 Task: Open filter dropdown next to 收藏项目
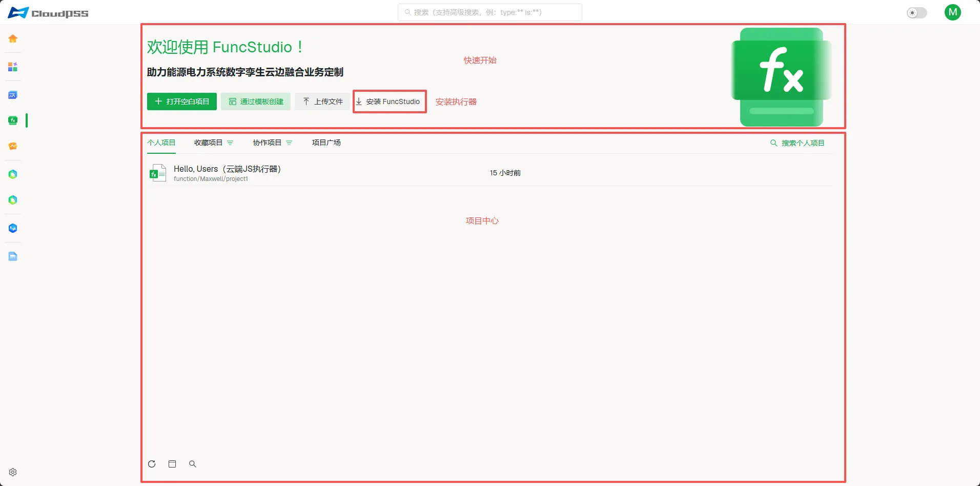pos(230,143)
